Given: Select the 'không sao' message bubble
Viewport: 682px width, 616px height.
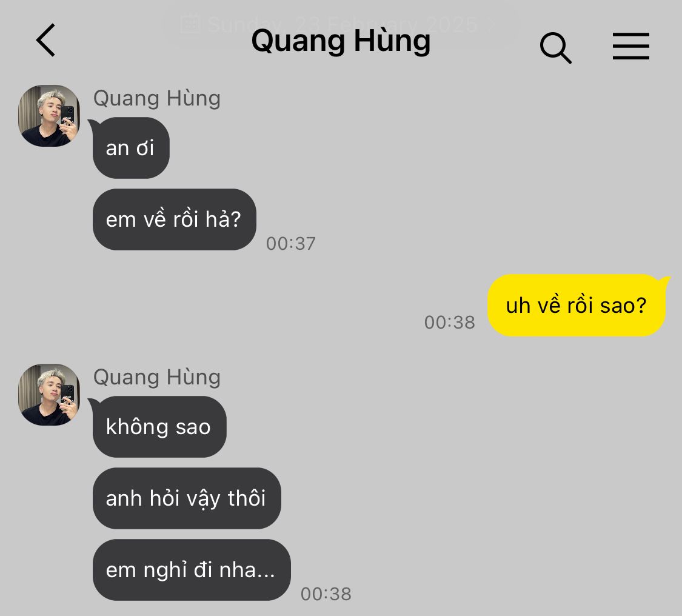Looking at the screenshot, I should tap(159, 427).
